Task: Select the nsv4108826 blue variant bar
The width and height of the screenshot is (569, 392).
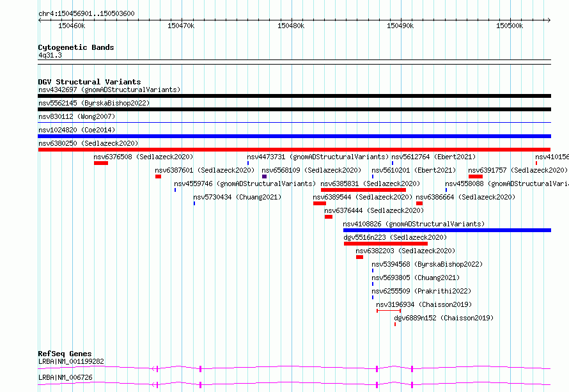Action: click(447, 230)
